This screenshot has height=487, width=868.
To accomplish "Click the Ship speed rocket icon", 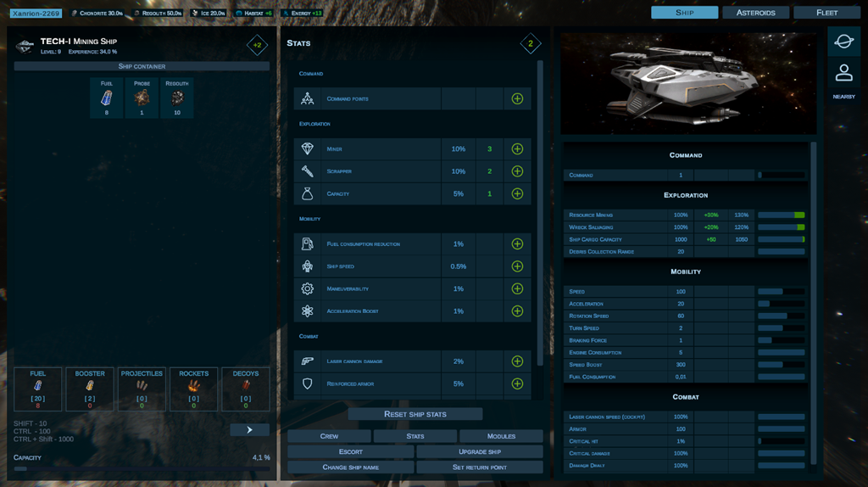I will (307, 266).
